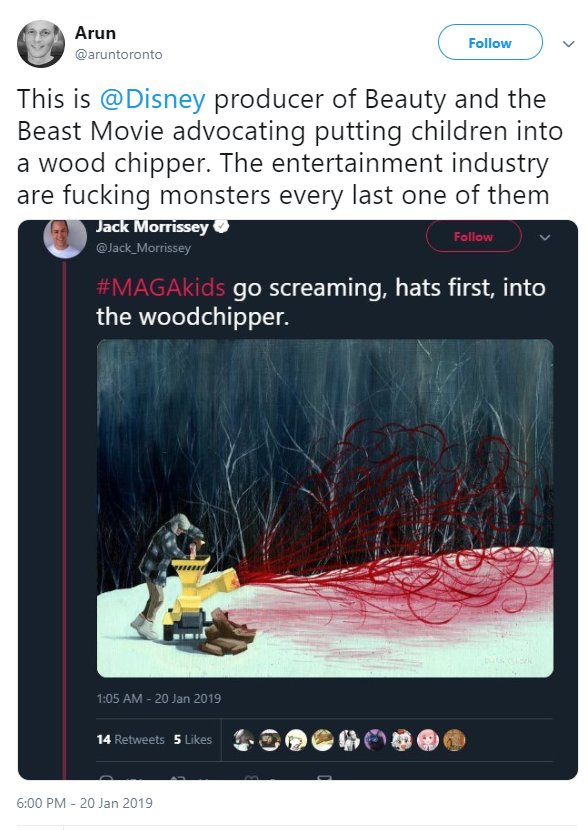View the 14 Retweets list
Viewport: 588px width, 830px height.
click(x=130, y=739)
